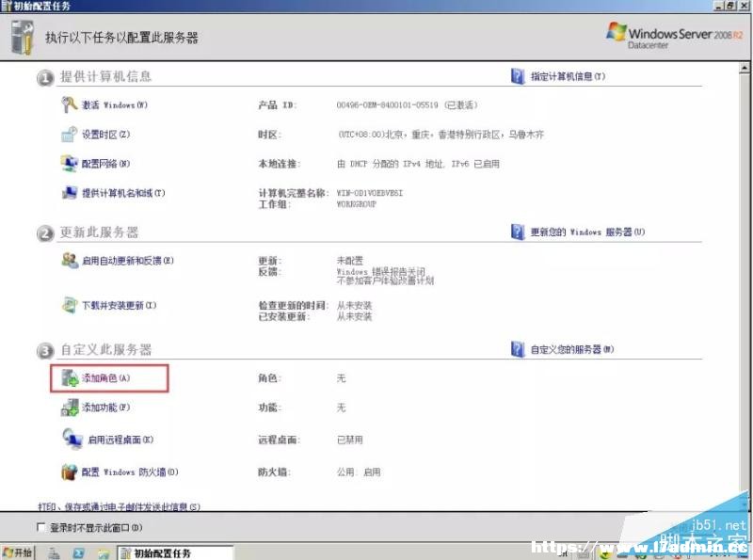Click the 公用: 启用 firewall status

[359, 472]
